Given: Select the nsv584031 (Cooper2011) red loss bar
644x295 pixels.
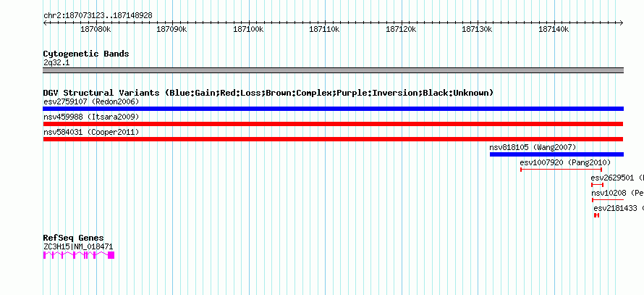Looking at the screenshot, I should pyautogui.click(x=333, y=139).
